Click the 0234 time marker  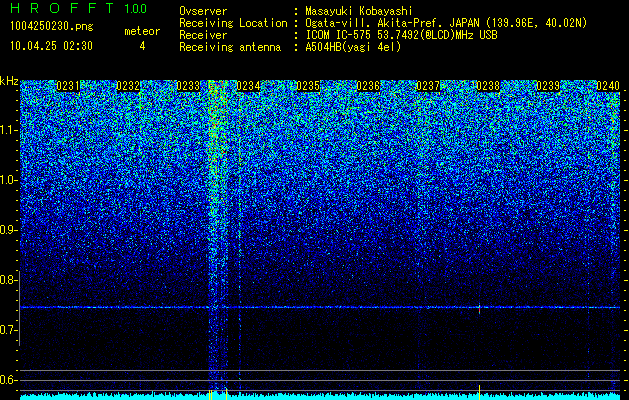pos(248,86)
